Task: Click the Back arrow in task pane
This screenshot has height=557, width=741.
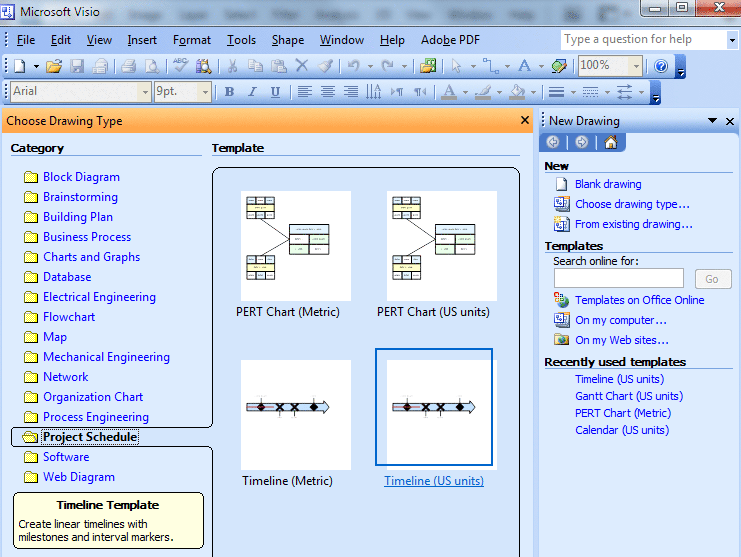Action: tap(553, 142)
